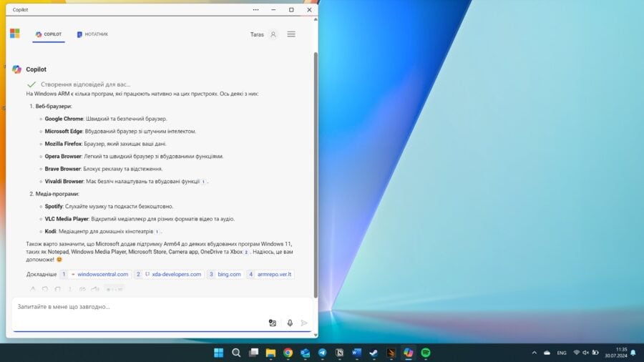Launch Google Chrome from the taskbar
Viewport: 644px width, 362px height.
[x=288, y=353]
